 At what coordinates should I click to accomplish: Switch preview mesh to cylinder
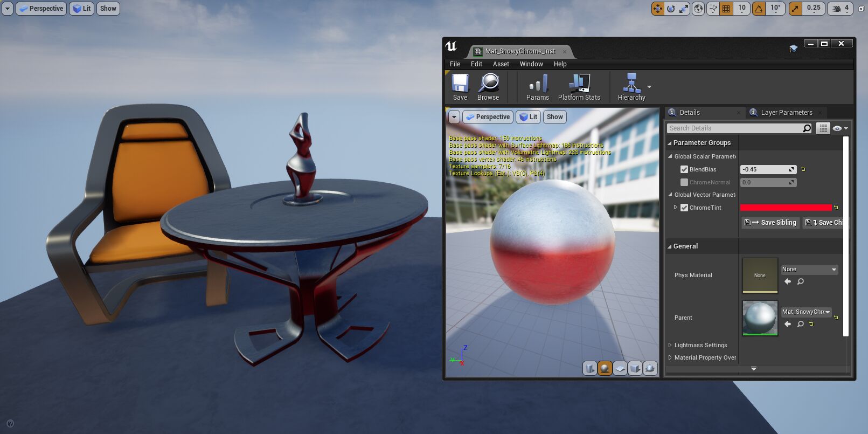590,368
